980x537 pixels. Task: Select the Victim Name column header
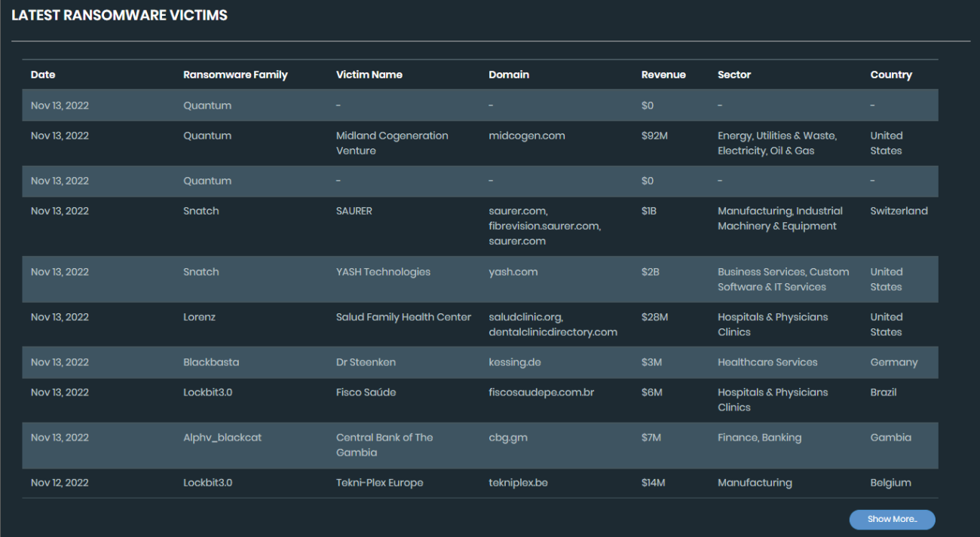coord(369,75)
